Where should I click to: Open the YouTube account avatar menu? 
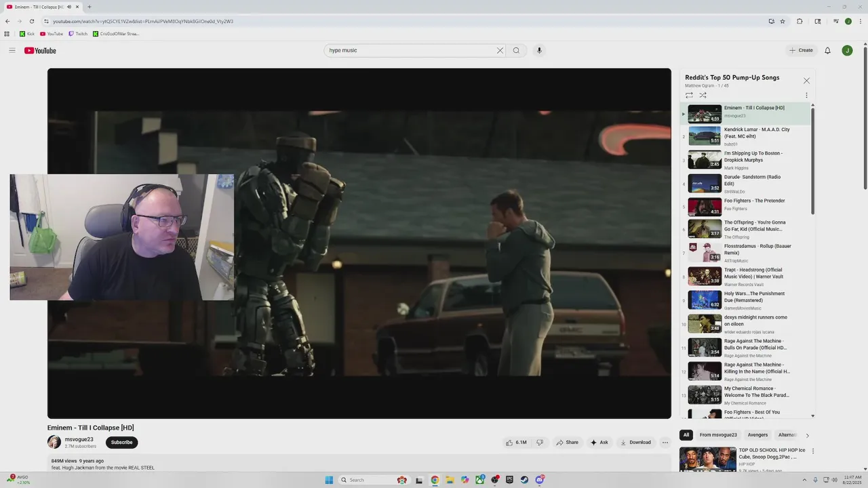click(847, 50)
